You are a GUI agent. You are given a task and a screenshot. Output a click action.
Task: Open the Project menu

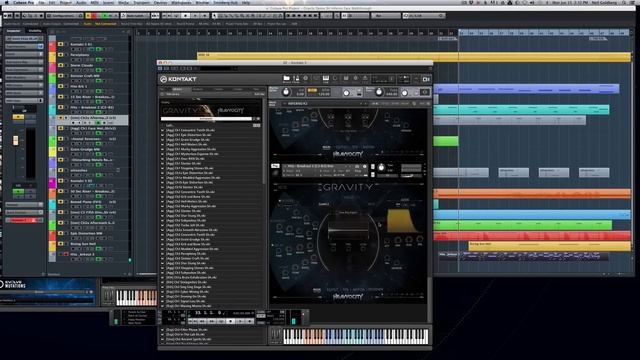65,2
